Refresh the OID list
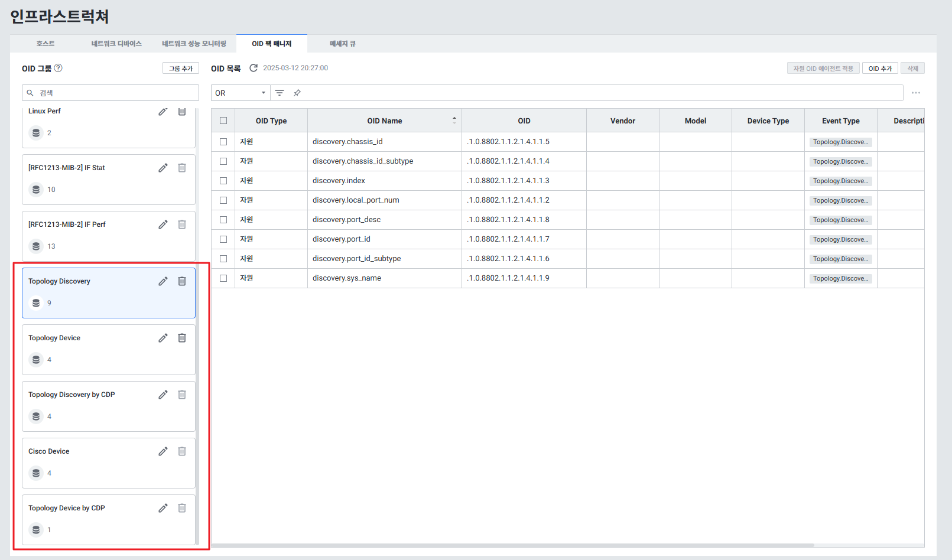This screenshot has width=952, height=560. click(254, 68)
